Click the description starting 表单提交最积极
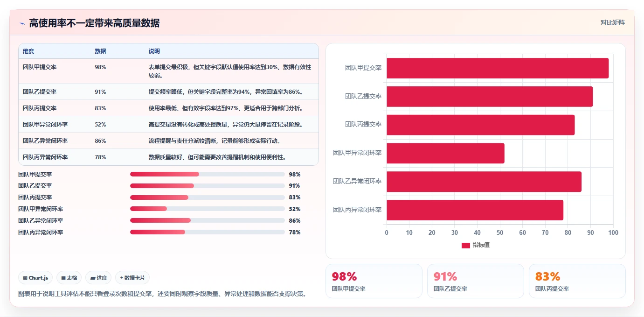644x317 pixels. coord(230,71)
